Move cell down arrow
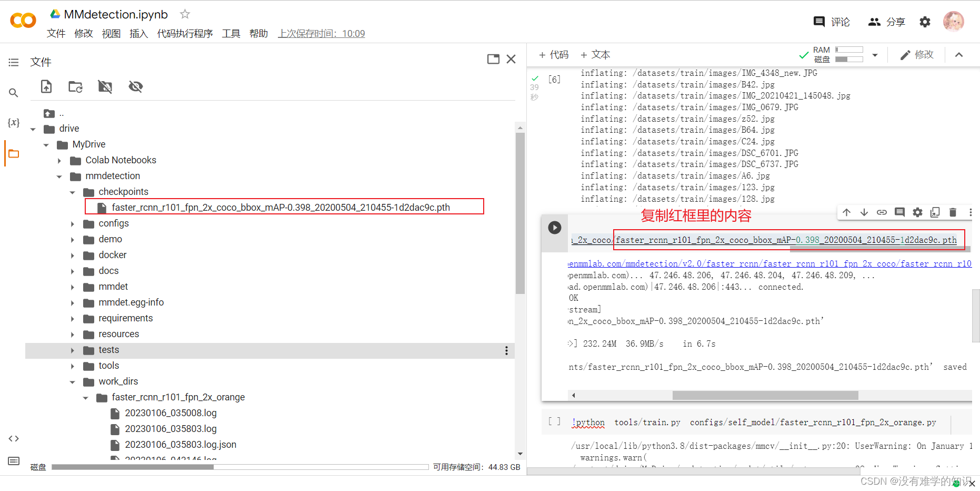980x491 pixels. pos(864,212)
